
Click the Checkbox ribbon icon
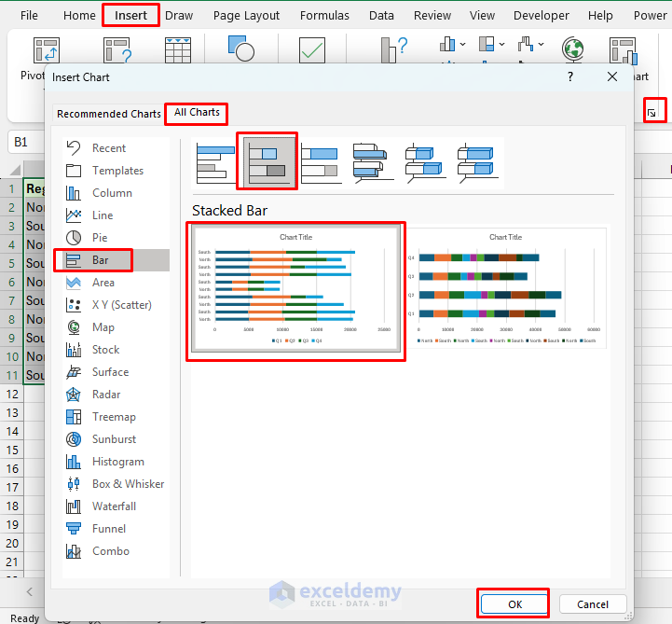(311, 50)
